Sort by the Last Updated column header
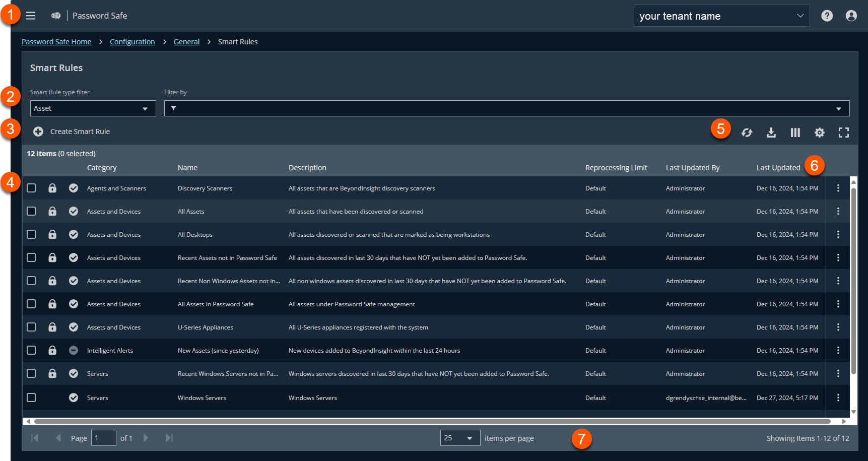 pos(778,168)
